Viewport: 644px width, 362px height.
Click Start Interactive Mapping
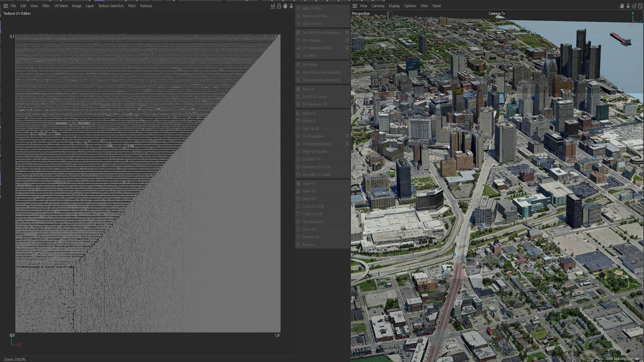[322, 72]
